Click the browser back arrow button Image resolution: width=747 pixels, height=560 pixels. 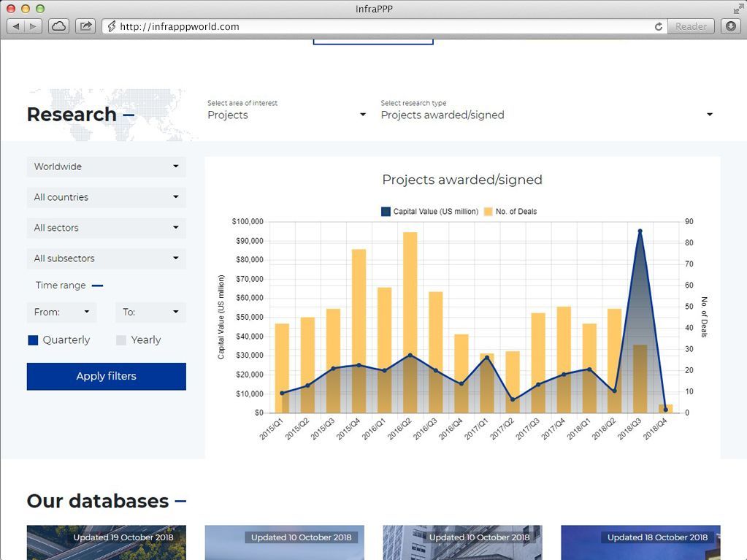pos(16,26)
